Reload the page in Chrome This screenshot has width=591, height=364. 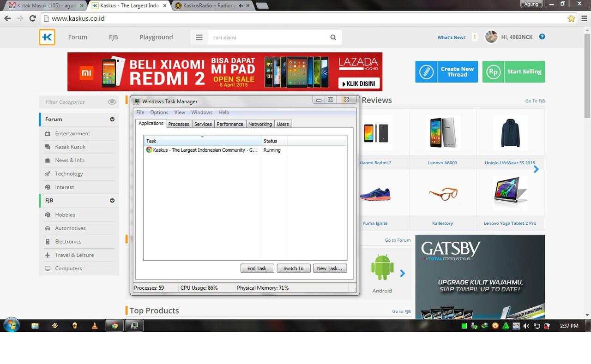(32, 18)
